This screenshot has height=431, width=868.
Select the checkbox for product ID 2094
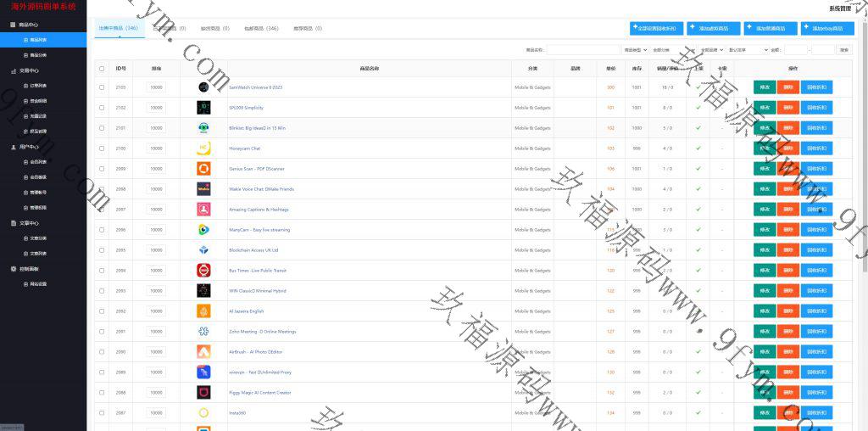[x=102, y=271]
